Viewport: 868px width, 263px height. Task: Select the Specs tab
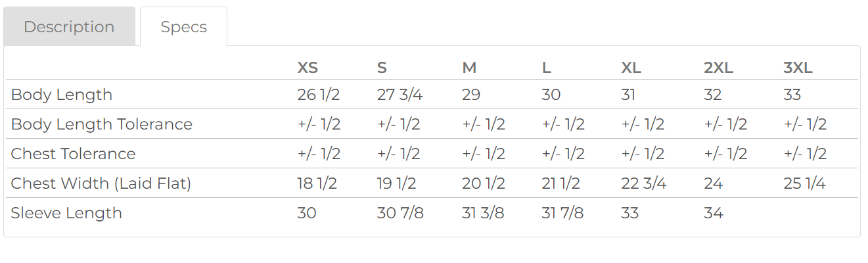[x=183, y=27]
